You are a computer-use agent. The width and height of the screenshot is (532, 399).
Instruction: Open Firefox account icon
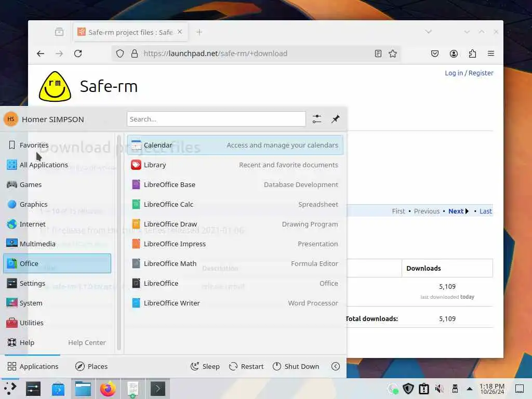click(454, 54)
